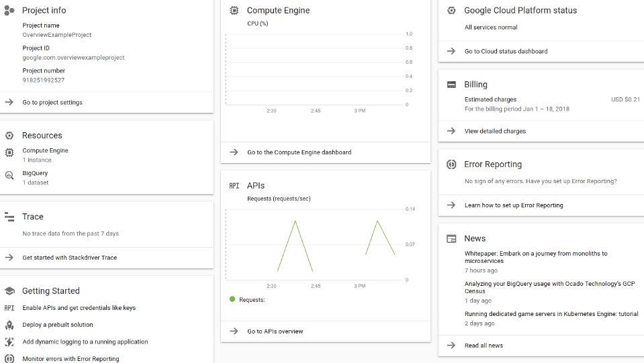Select Deploy a prebuilt solution
Viewport: 644px width, 363px height.
coord(58,325)
